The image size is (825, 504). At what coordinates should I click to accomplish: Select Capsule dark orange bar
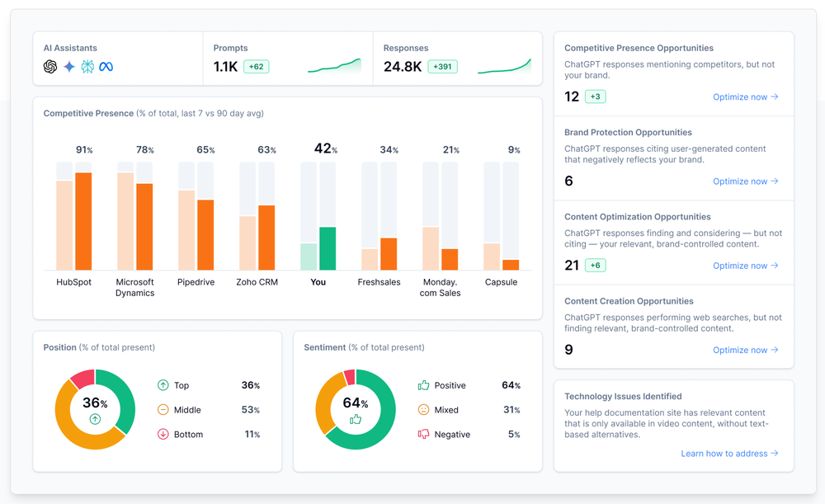click(x=511, y=265)
